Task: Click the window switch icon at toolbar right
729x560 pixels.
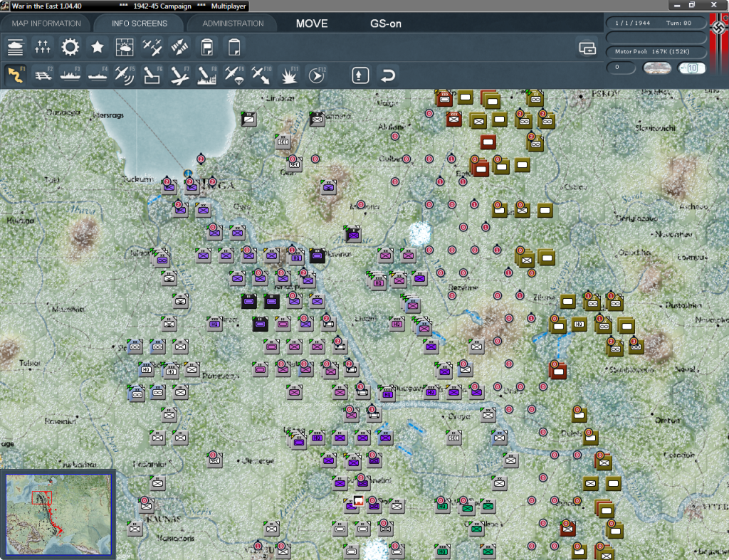Action: (x=587, y=48)
